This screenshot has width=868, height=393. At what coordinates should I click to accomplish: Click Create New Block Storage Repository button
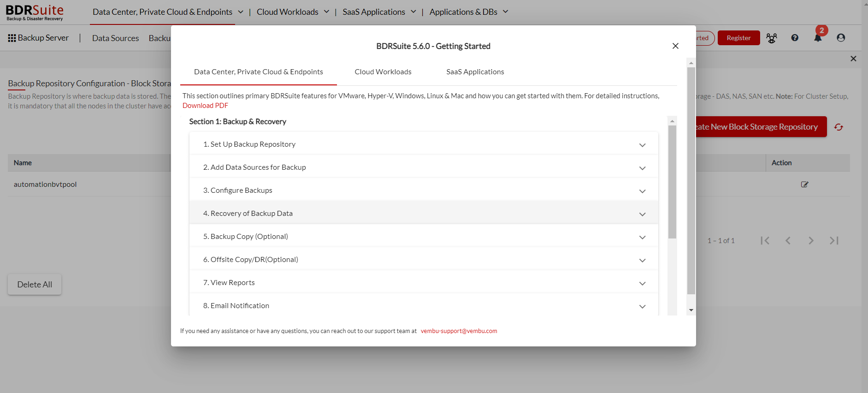click(761, 126)
